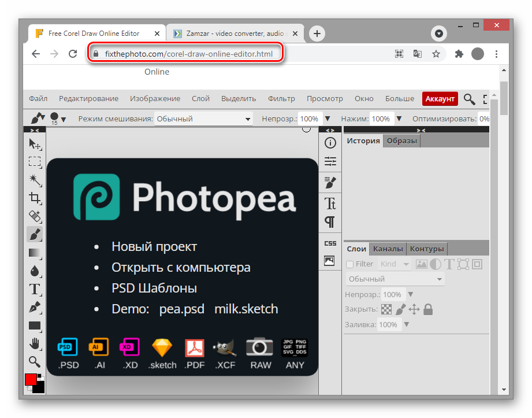Open the Kind filter dropdown
The width and height of the screenshot is (532, 418).
tap(395, 264)
